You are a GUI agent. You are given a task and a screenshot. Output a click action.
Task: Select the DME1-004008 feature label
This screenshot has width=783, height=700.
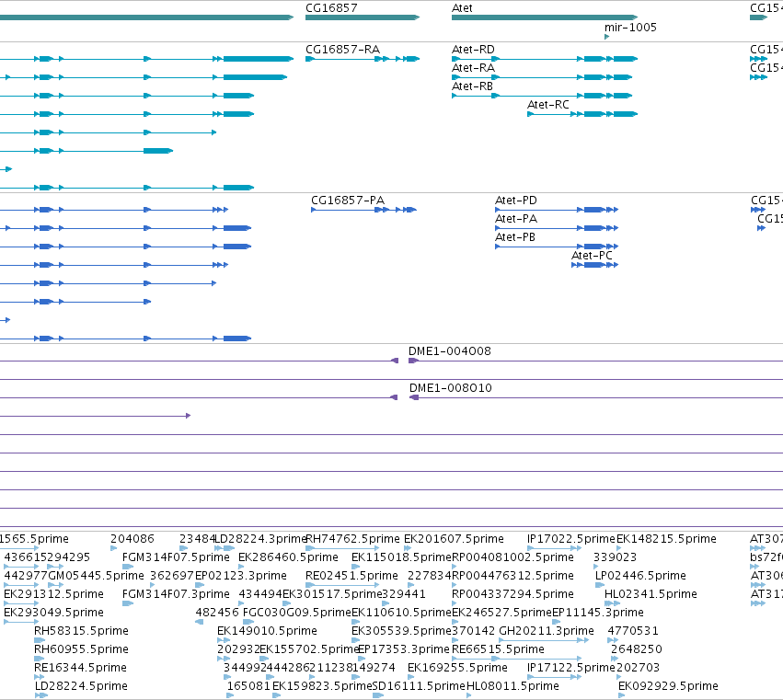pos(449,351)
